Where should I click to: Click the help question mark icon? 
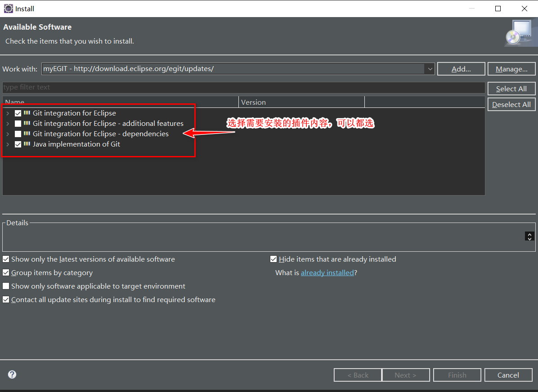click(x=12, y=374)
